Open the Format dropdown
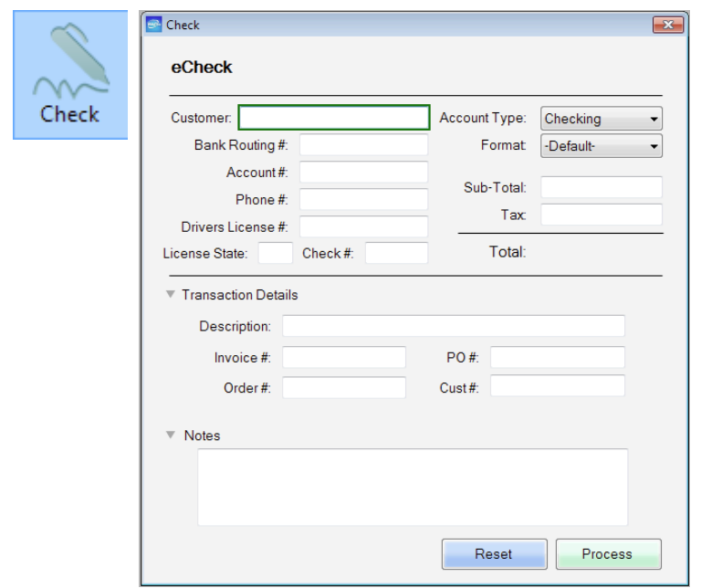The width and height of the screenshot is (701, 588). point(601,146)
